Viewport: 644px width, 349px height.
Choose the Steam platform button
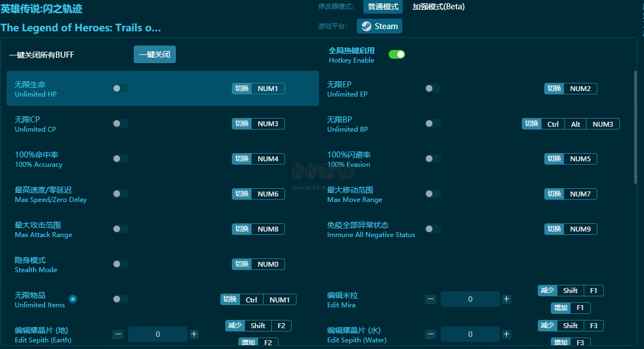(379, 26)
